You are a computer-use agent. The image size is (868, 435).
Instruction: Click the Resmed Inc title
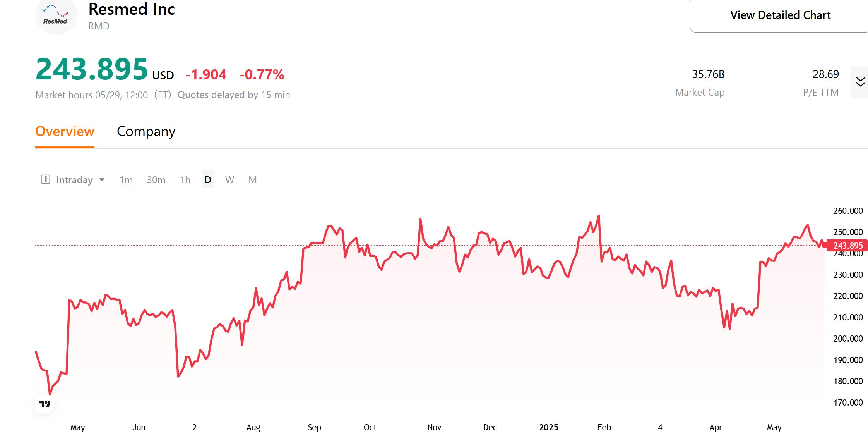132,9
